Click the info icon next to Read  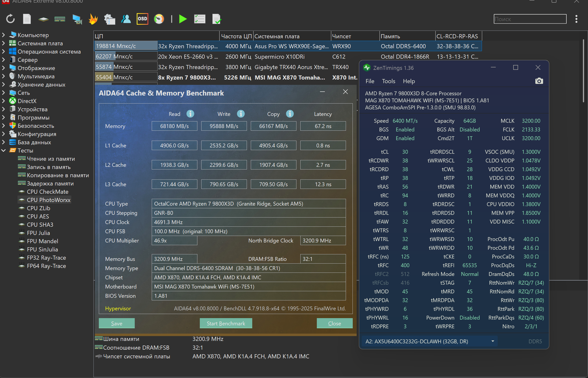pos(190,114)
